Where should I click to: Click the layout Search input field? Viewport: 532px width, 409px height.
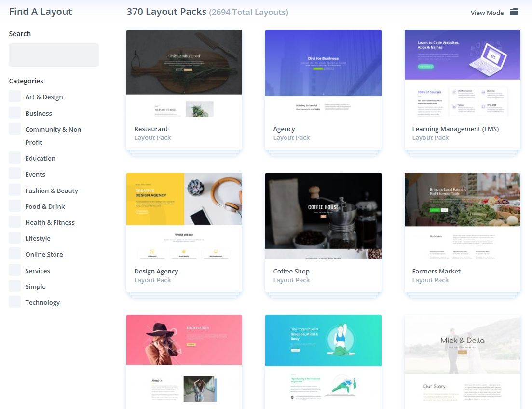point(54,55)
